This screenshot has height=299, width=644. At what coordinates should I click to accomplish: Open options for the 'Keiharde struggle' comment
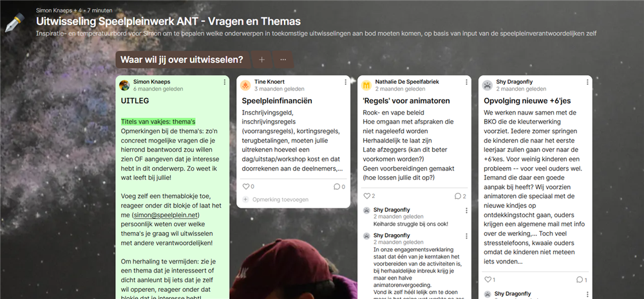click(x=466, y=211)
